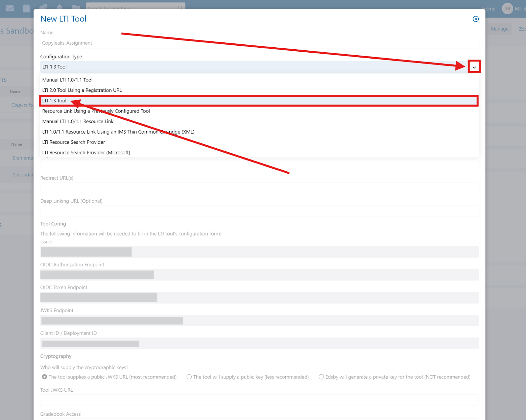Choose Manual LTI 1.0/1.1 Tool option
Image resolution: width=526 pixels, height=420 pixels.
pos(259,80)
